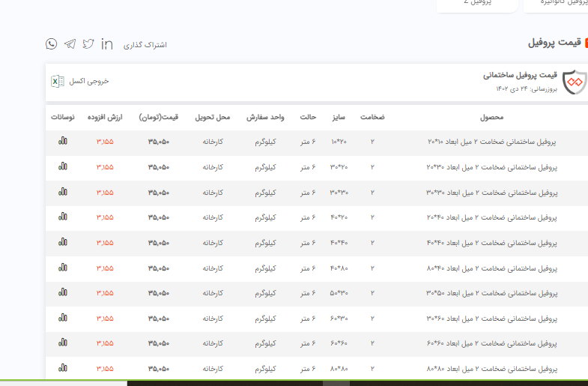Click the Twitter share icon

tap(88, 44)
